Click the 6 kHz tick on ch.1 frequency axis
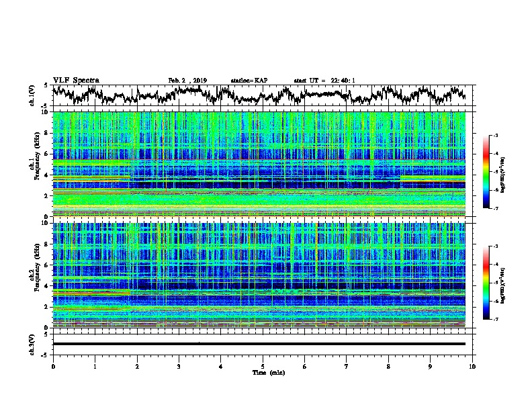532x411 pixels. pyautogui.click(x=47, y=154)
